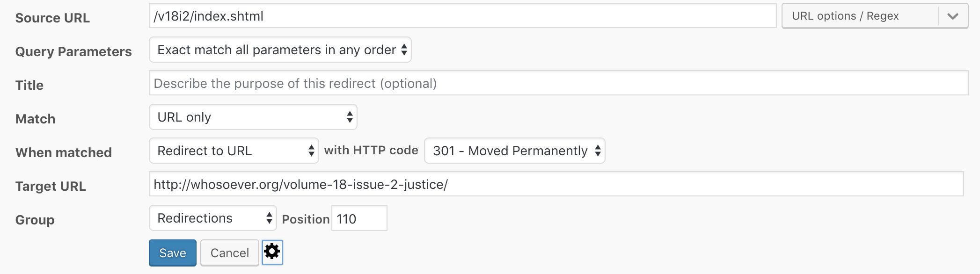Open the Redirections group dropdown
980x274 pixels.
tap(213, 218)
